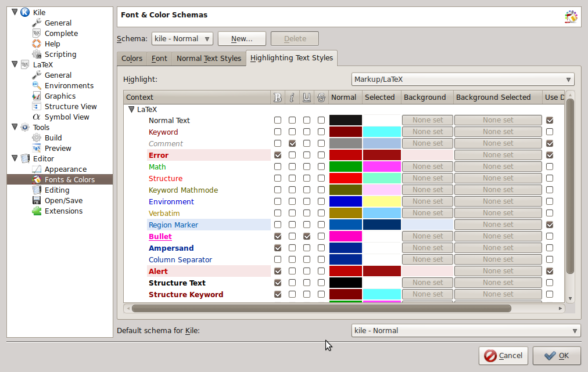Open the Schema dropdown

(182, 38)
